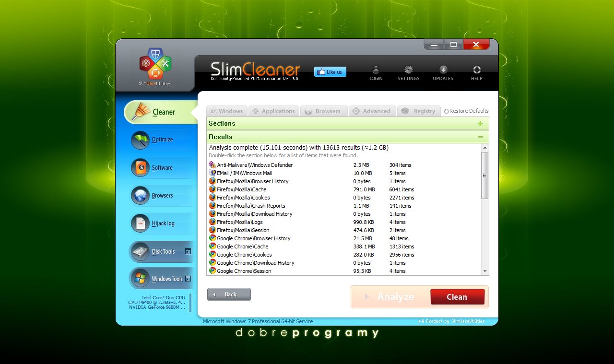
Task: Click the 10.0 MB size value
Action: pyautogui.click(x=363, y=173)
